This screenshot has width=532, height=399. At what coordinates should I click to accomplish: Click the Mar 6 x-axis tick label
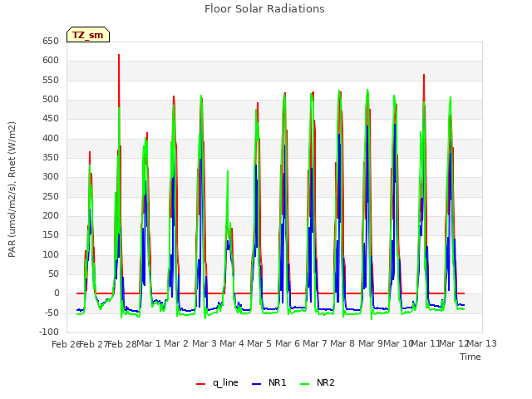[x=288, y=343]
